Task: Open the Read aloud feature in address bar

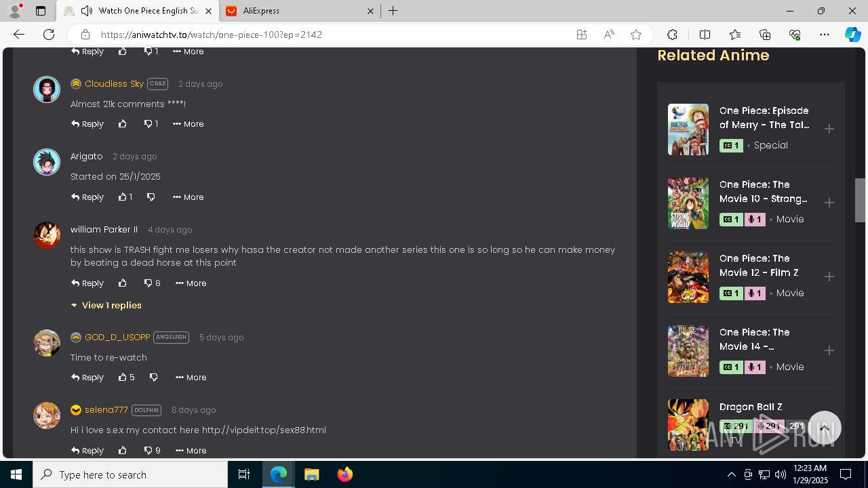Action: pos(609,35)
